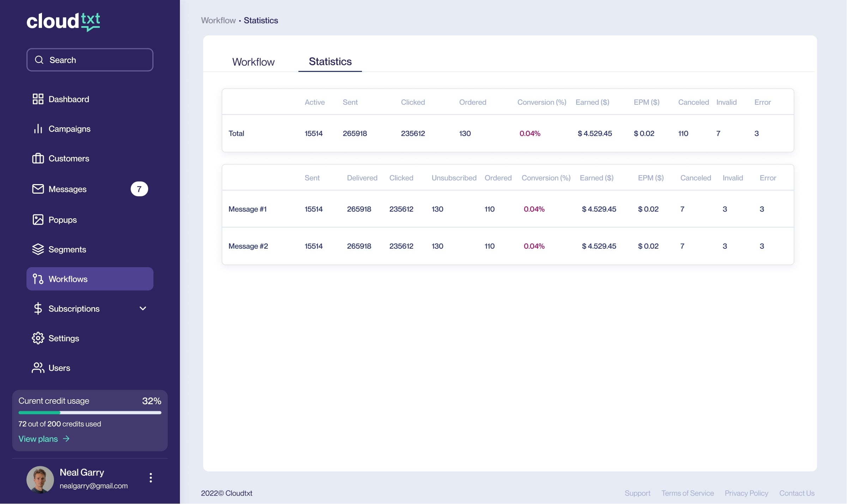Select the Statistics tab
The width and height of the screenshot is (847, 504).
[330, 62]
